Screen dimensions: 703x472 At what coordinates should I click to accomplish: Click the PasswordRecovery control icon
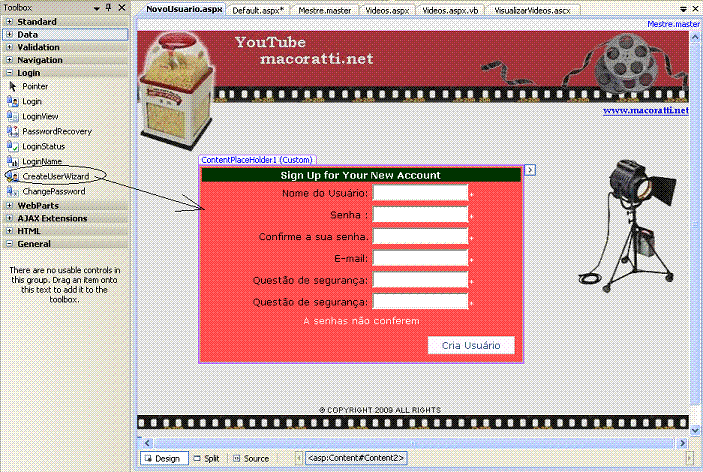pos(13,131)
